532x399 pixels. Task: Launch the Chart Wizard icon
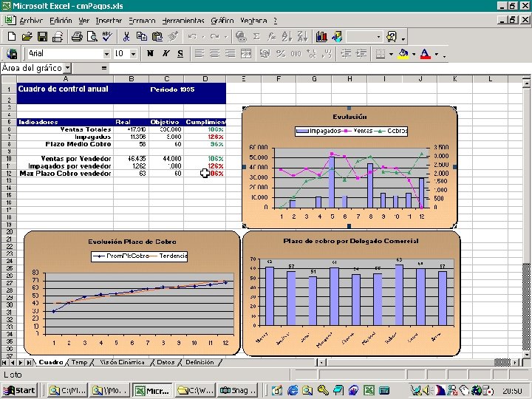click(321, 36)
